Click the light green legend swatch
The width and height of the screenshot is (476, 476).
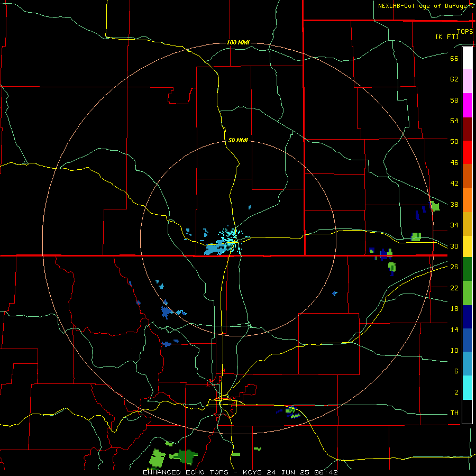pyautogui.click(x=467, y=292)
